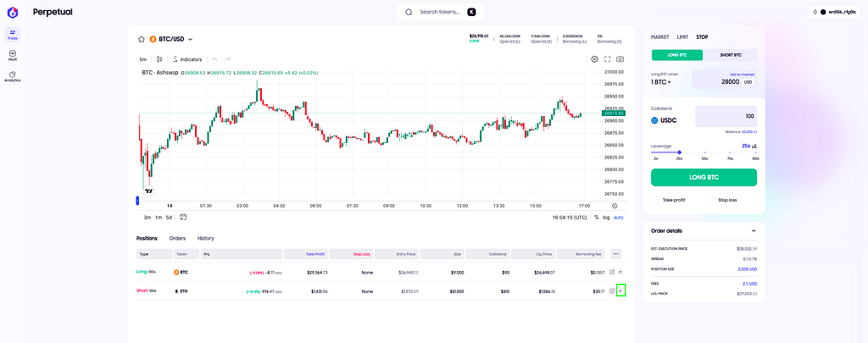Open the Vault sidebar icon
Screen dimensions: 868x343
(12, 55)
